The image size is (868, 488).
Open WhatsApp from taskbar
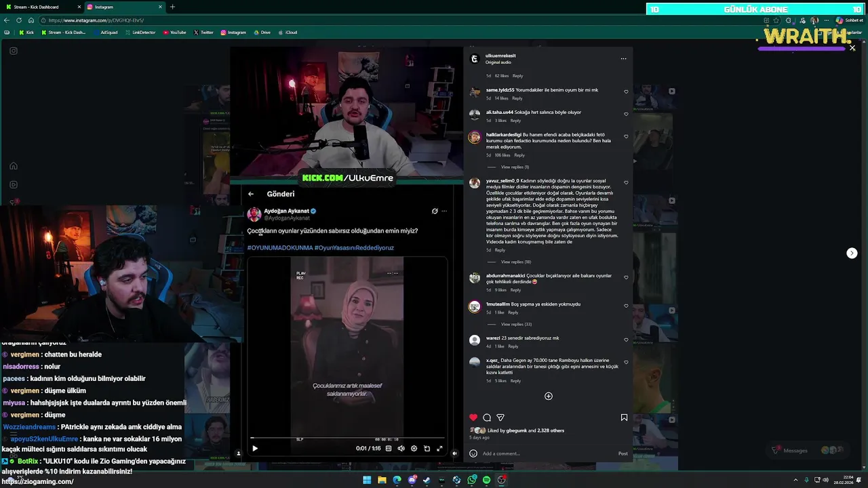471,480
